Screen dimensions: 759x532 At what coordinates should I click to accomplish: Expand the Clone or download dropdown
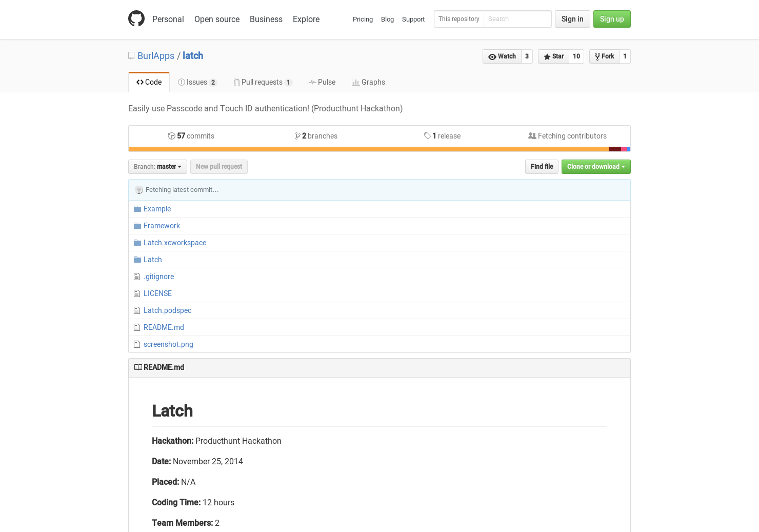(x=596, y=167)
